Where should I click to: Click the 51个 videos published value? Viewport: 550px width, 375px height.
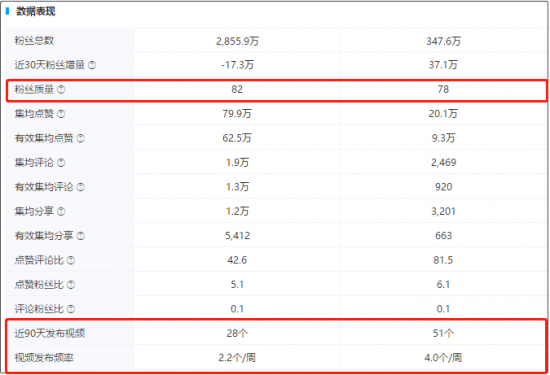point(443,333)
